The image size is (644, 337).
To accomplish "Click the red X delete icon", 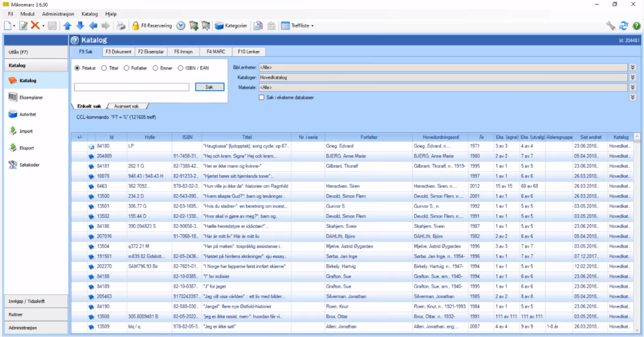I will (35, 25).
